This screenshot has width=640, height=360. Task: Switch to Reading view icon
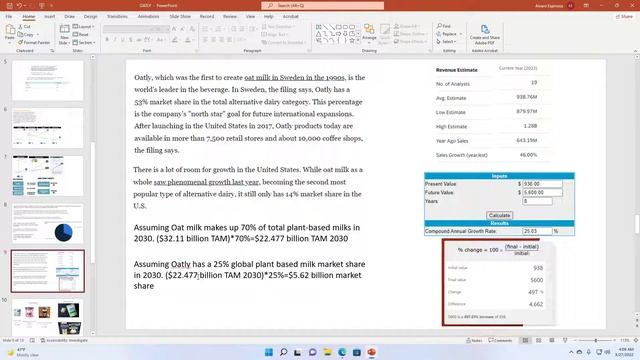click(552, 340)
